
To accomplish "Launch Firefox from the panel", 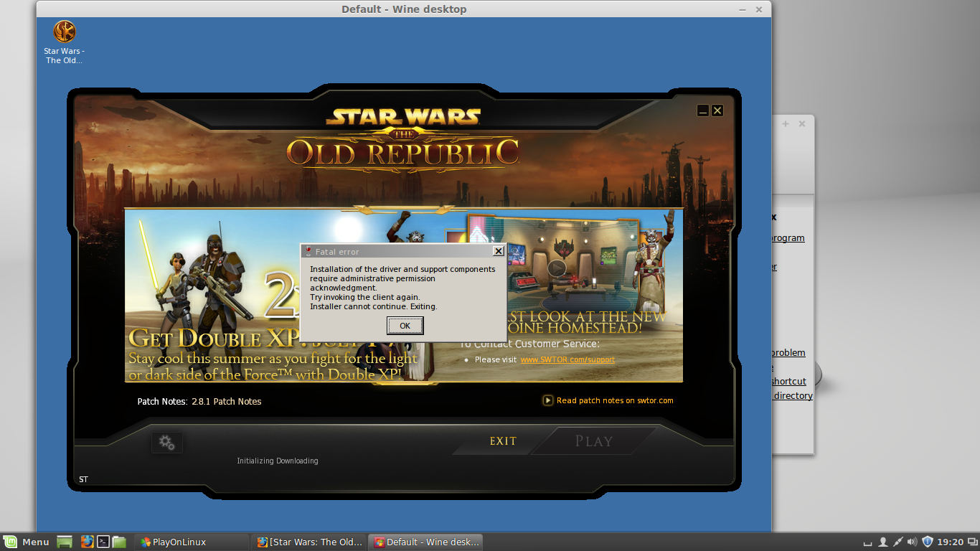I will [x=88, y=542].
